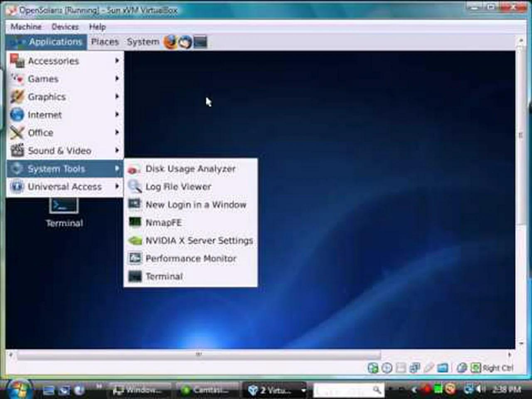532x399 pixels.
Task: Expand the Universal Access submenu
Action: (x=64, y=187)
